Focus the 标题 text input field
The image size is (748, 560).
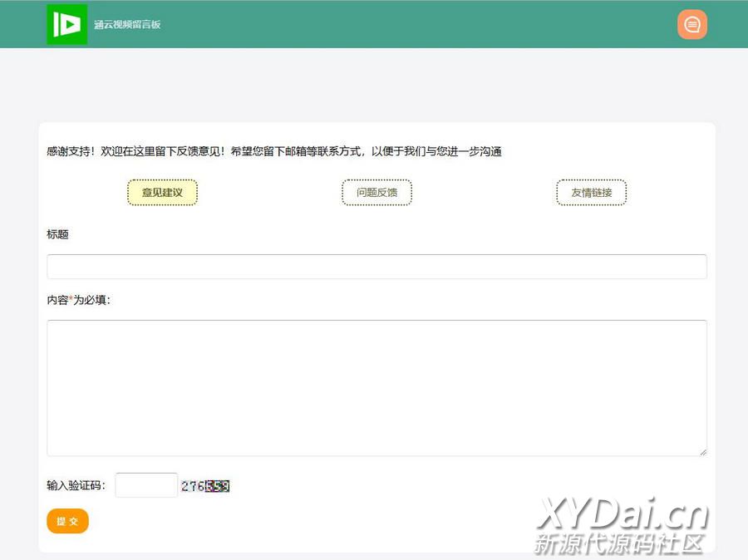click(x=376, y=267)
